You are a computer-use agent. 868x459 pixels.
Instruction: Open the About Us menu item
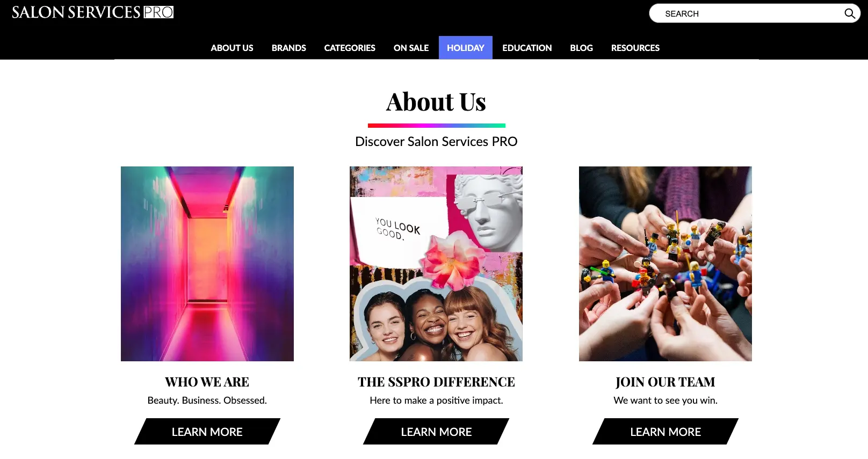[232, 48]
